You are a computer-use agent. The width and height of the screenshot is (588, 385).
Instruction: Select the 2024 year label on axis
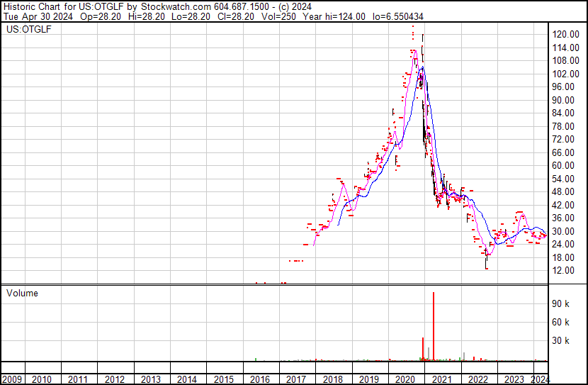pyautogui.click(x=541, y=379)
